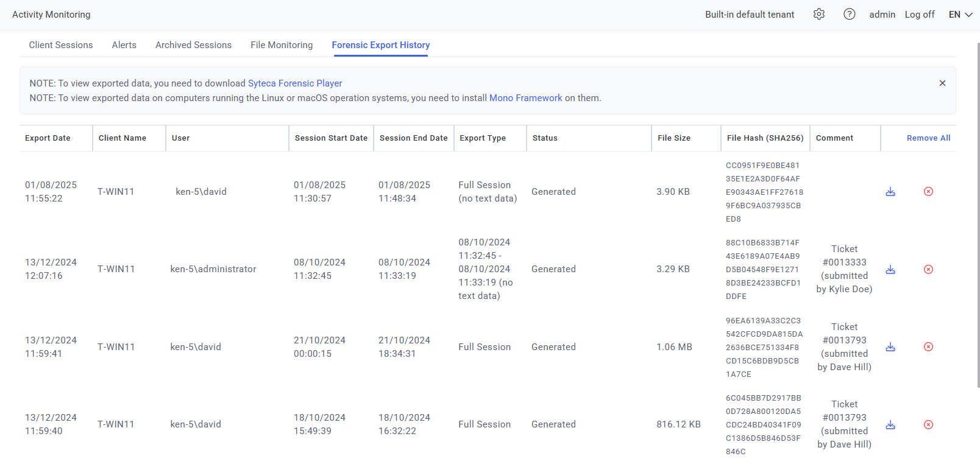Viewport: 980px width, 467px height.
Task: Open the Archived Sessions tab
Action: 193,45
